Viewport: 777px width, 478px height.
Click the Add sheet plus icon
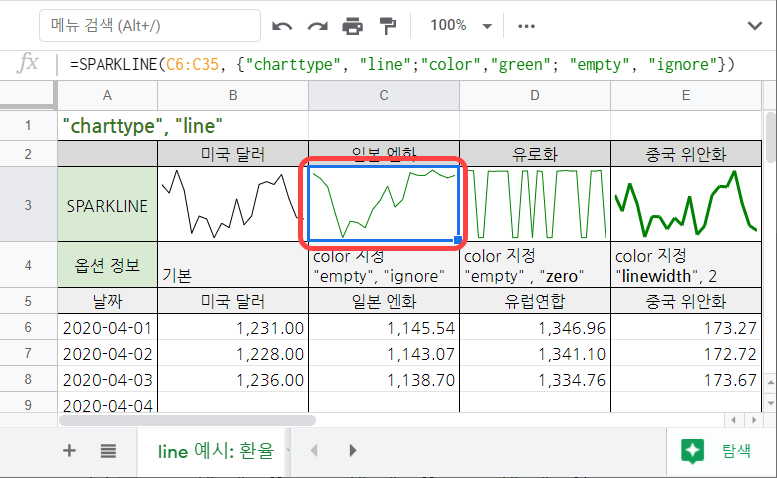(69, 450)
